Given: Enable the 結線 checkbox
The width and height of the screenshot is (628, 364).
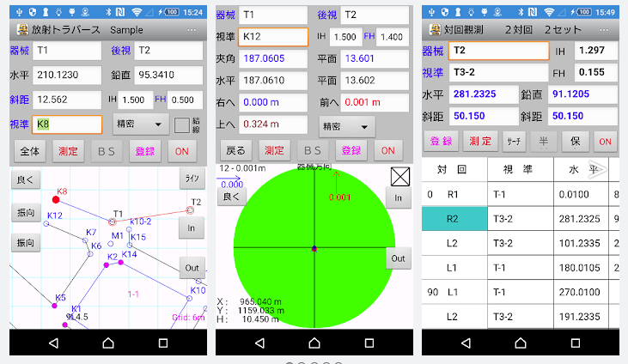Looking at the screenshot, I should pos(182,124).
